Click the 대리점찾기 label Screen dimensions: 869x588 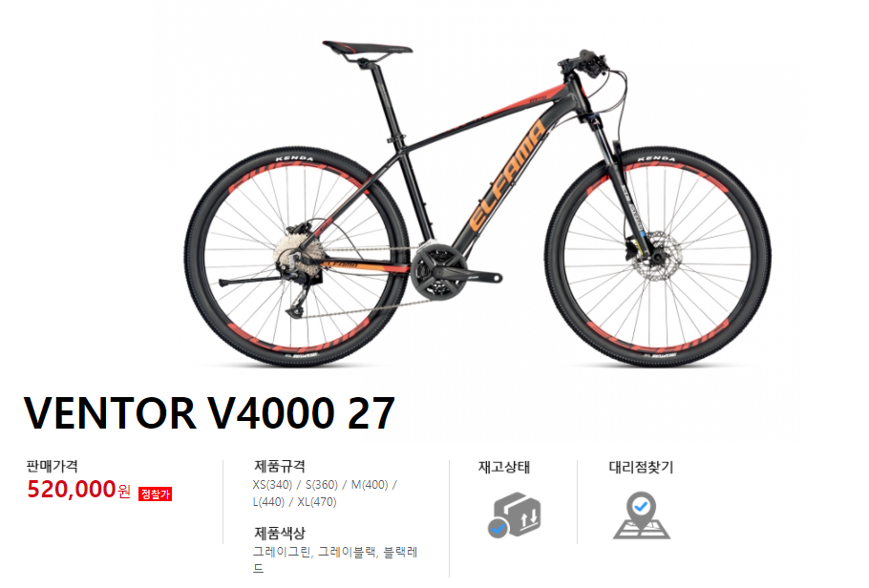click(641, 467)
